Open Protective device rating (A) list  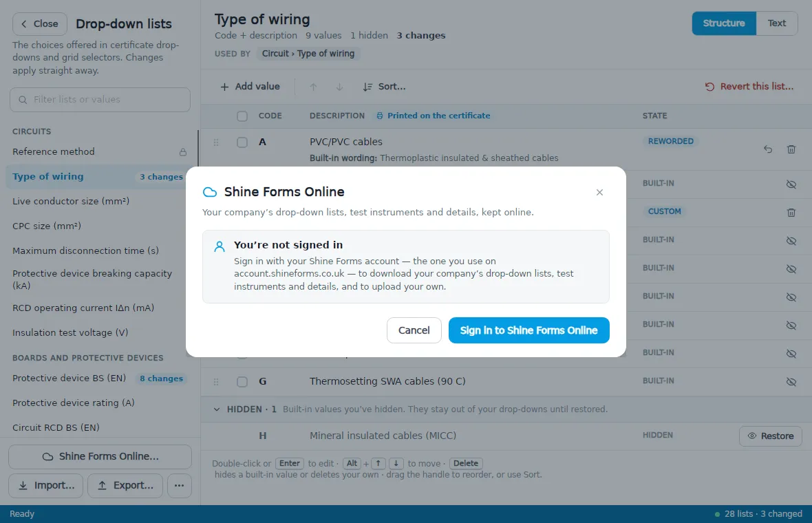tap(99, 403)
